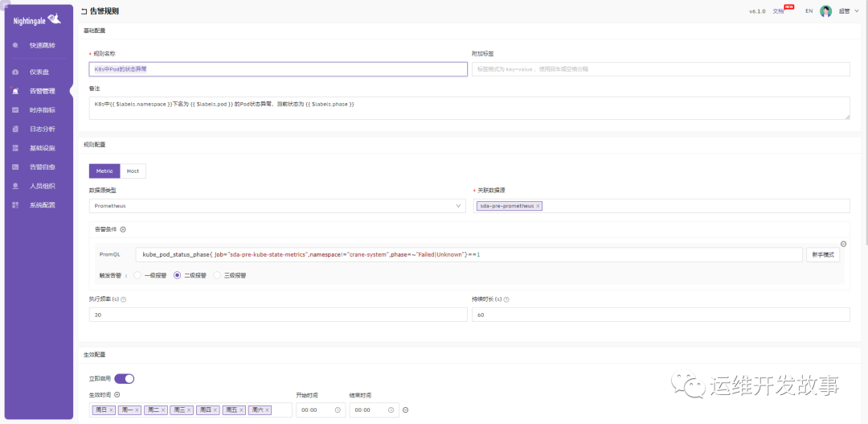This screenshot has width=868, height=424.
Task: Click the 人员组织 user icon
Action: [x=15, y=186]
